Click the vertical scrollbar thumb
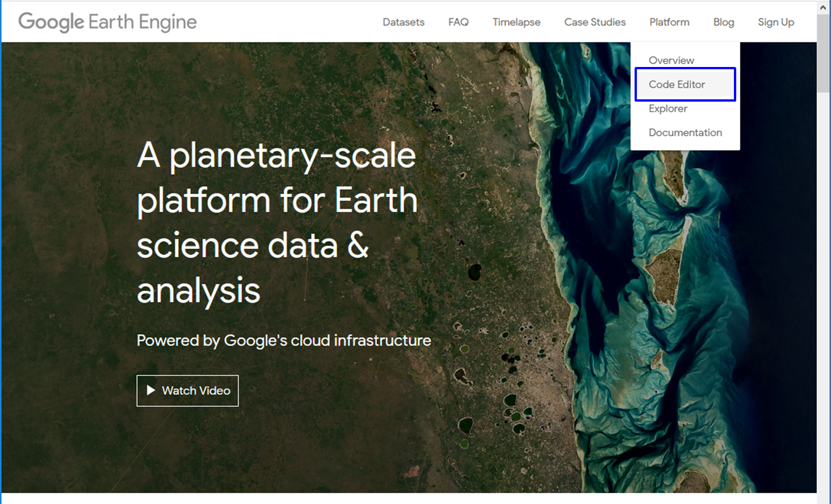This screenshot has height=504, width=831. (x=823, y=54)
